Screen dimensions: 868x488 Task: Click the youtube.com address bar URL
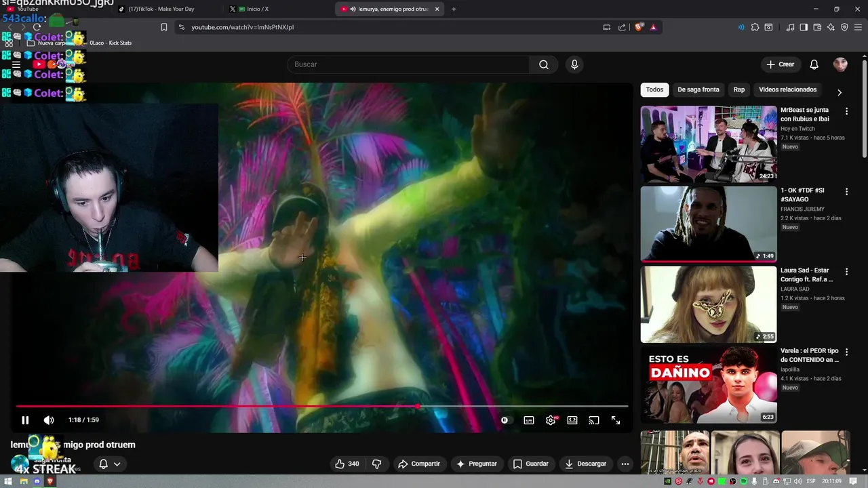coord(243,27)
